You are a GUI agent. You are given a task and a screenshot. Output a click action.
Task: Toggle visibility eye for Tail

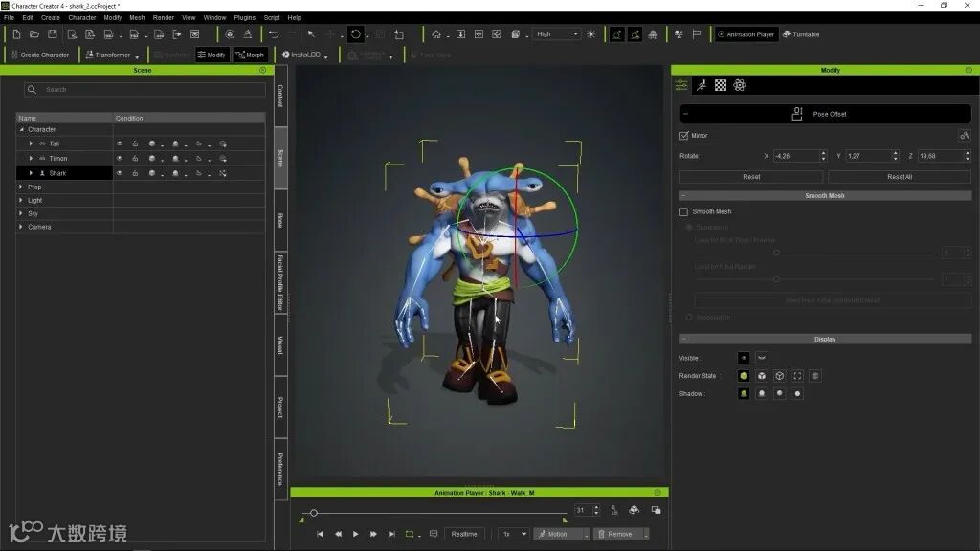[120, 143]
